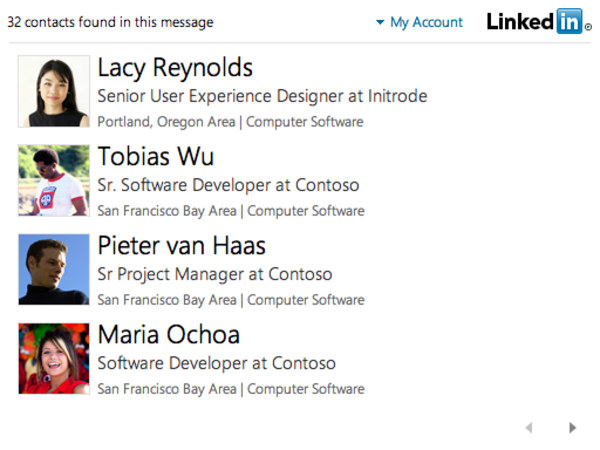600x450 pixels.
Task: Open Lacy Reynolds' profile photo
Action: 54,91
